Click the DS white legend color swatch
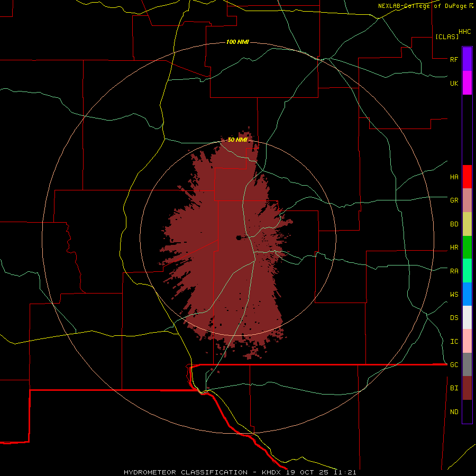The width and height of the screenshot is (476, 476). click(467, 317)
